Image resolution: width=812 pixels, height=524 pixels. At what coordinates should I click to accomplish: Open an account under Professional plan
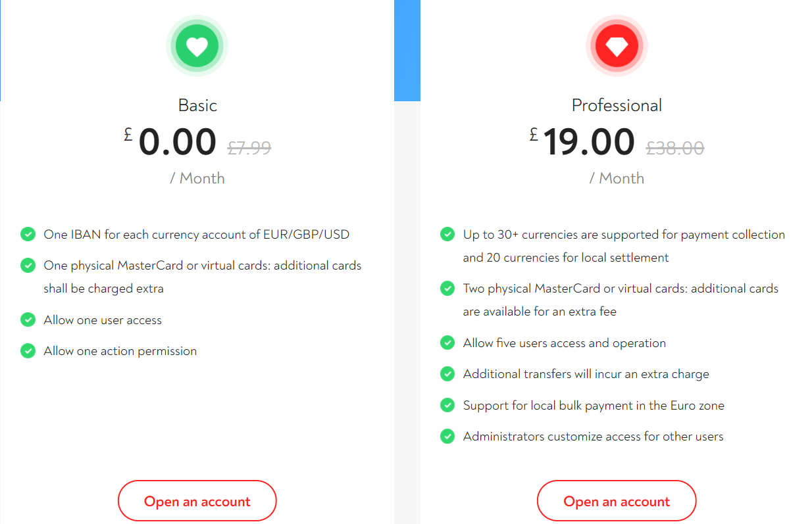coord(617,501)
